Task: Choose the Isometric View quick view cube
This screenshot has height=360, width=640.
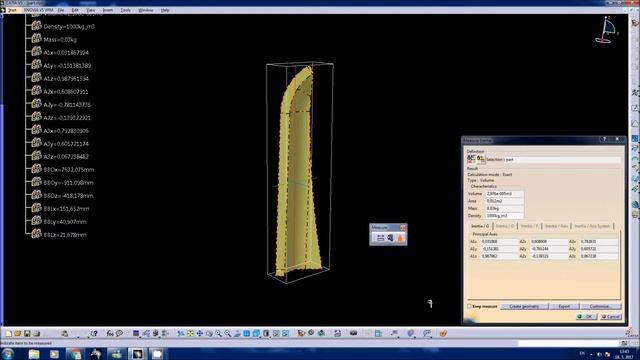Action: 256,333
